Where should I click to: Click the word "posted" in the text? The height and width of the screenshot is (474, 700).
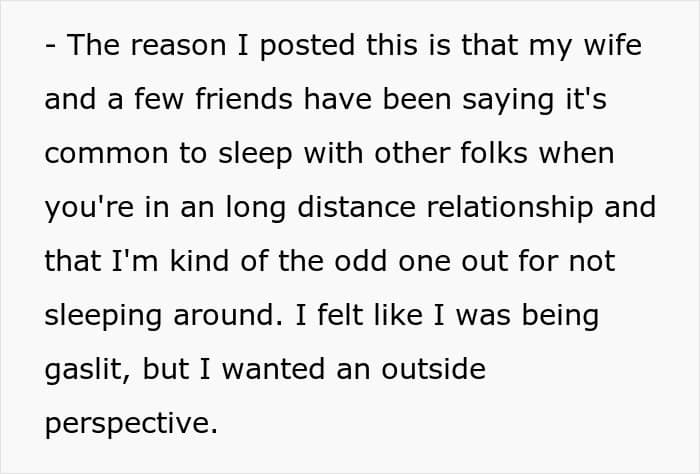[x=307, y=48]
